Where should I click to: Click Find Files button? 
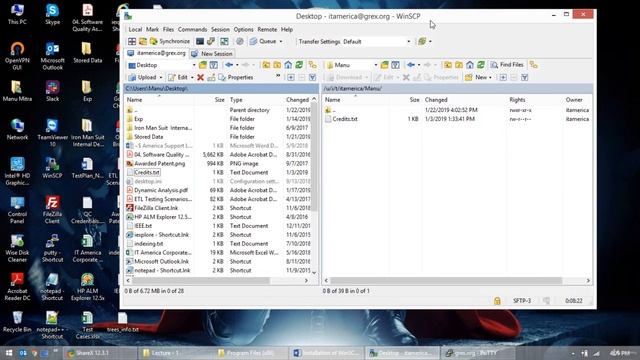507,65
